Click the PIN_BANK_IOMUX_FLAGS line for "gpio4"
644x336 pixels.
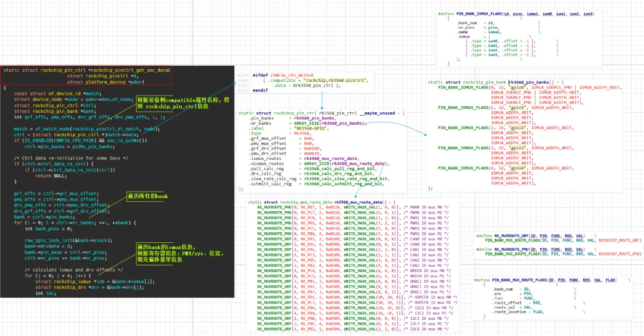click(505, 168)
